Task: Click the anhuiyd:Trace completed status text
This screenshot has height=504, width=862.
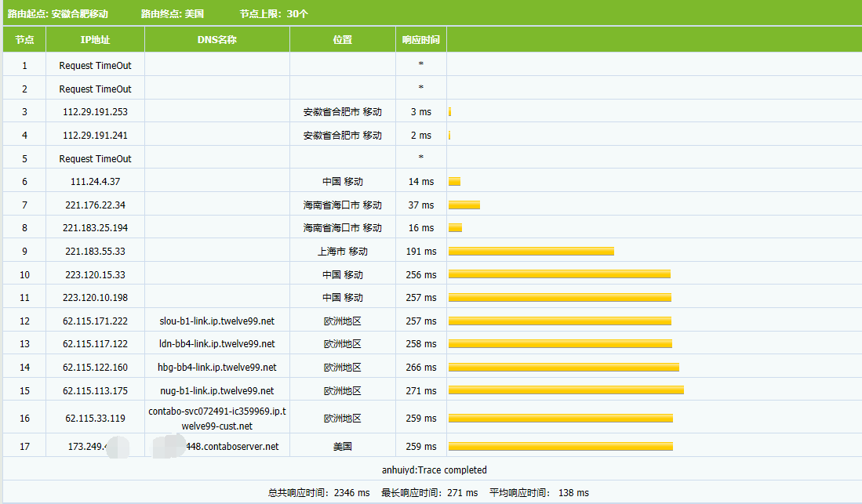Action: click(x=434, y=470)
